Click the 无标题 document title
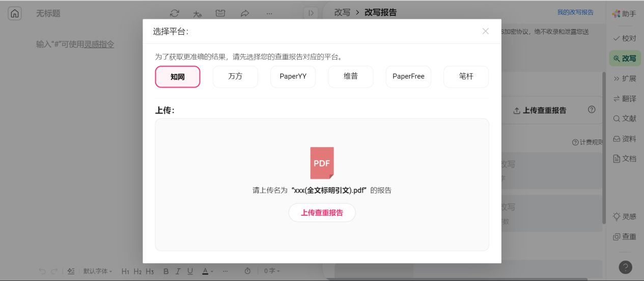Screen dimensions: 644x281 pos(48,13)
